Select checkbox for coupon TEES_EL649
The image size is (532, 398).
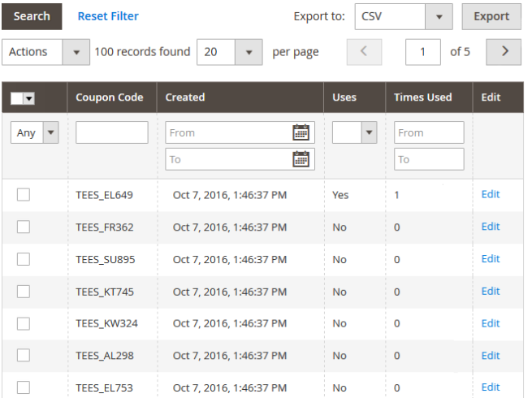pos(24,194)
